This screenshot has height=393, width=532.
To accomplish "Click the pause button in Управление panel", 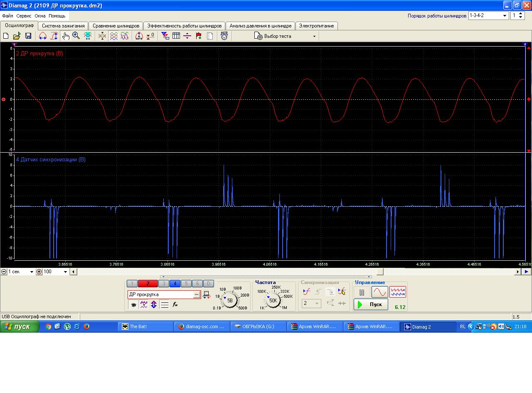I will (x=362, y=292).
